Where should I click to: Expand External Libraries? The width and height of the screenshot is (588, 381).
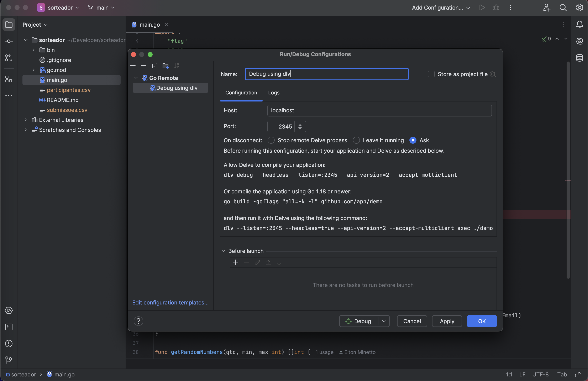[x=25, y=120]
